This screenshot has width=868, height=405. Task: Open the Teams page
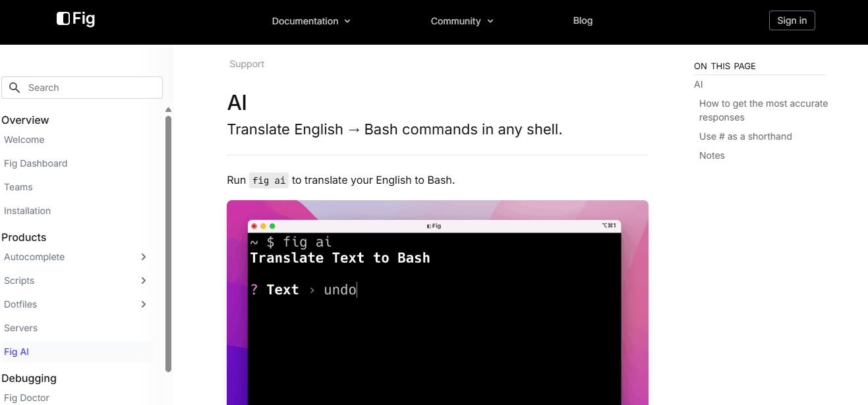pos(18,187)
